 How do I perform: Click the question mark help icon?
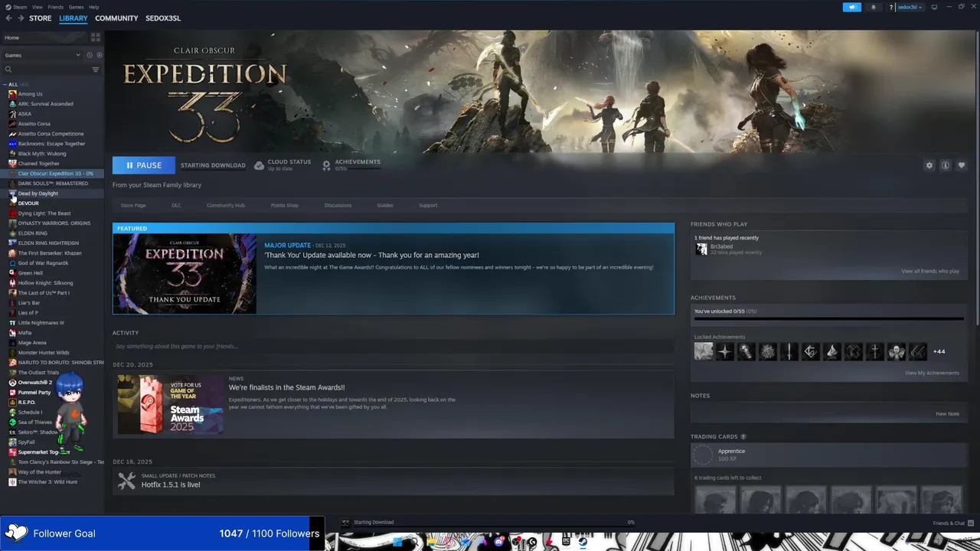click(891, 7)
